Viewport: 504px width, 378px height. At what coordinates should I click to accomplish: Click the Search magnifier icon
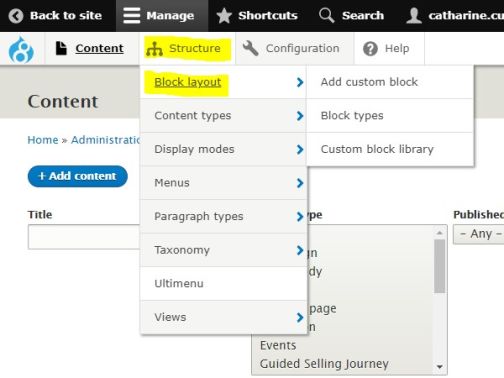click(x=326, y=16)
